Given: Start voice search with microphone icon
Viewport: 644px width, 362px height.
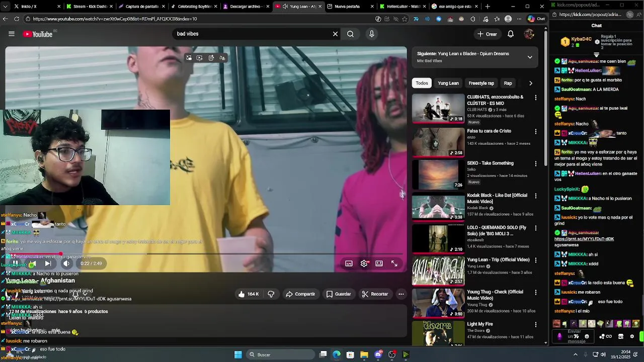Looking at the screenshot, I should point(372,34).
